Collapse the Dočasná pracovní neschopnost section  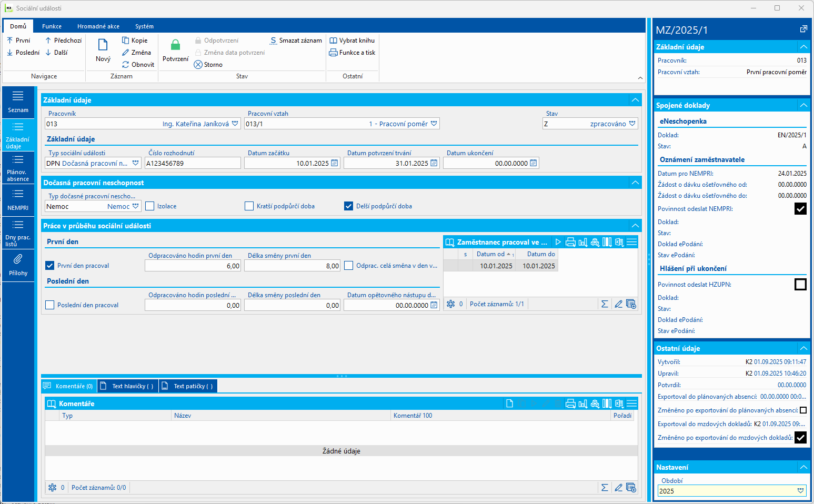636,183
